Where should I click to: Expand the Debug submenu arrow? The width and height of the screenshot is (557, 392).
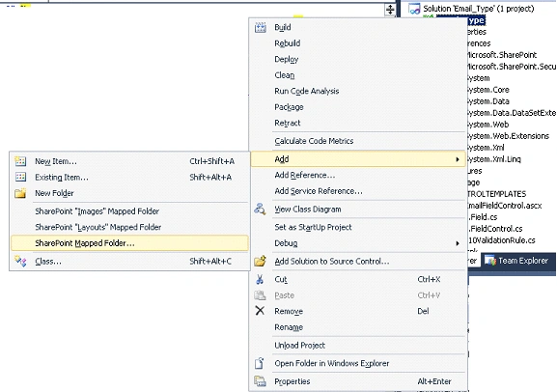(458, 243)
